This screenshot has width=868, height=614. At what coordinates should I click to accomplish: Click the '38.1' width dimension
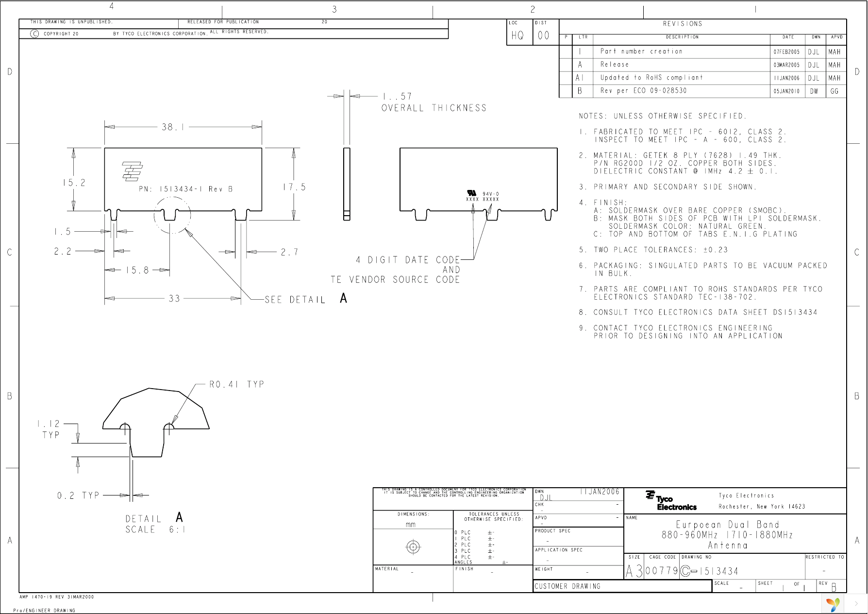[x=173, y=127]
